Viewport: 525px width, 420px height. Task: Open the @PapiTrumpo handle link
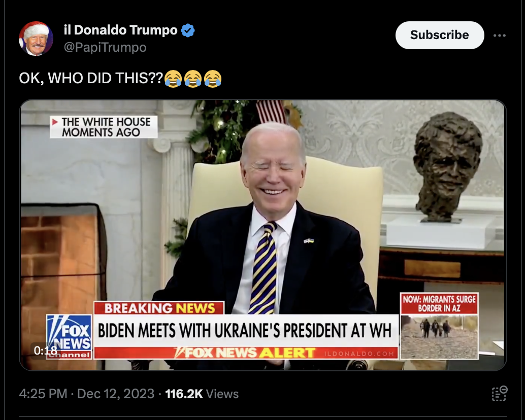coord(105,47)
